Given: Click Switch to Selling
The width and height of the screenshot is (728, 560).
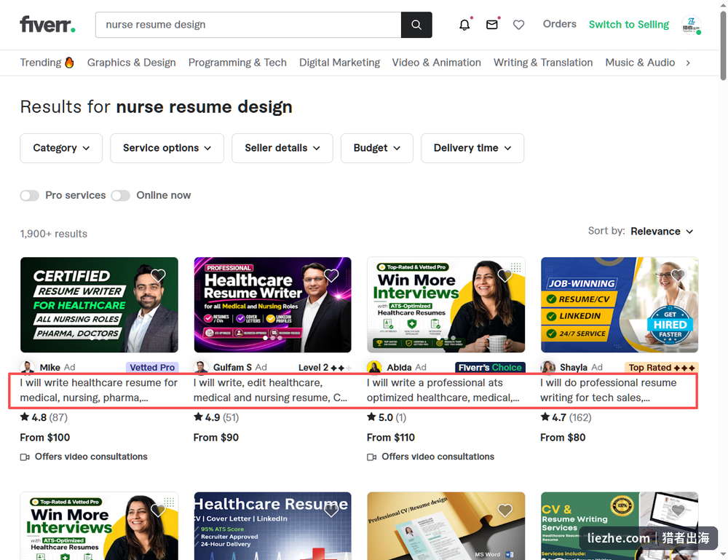Looking at the screenshot, I should coord(629,24).
